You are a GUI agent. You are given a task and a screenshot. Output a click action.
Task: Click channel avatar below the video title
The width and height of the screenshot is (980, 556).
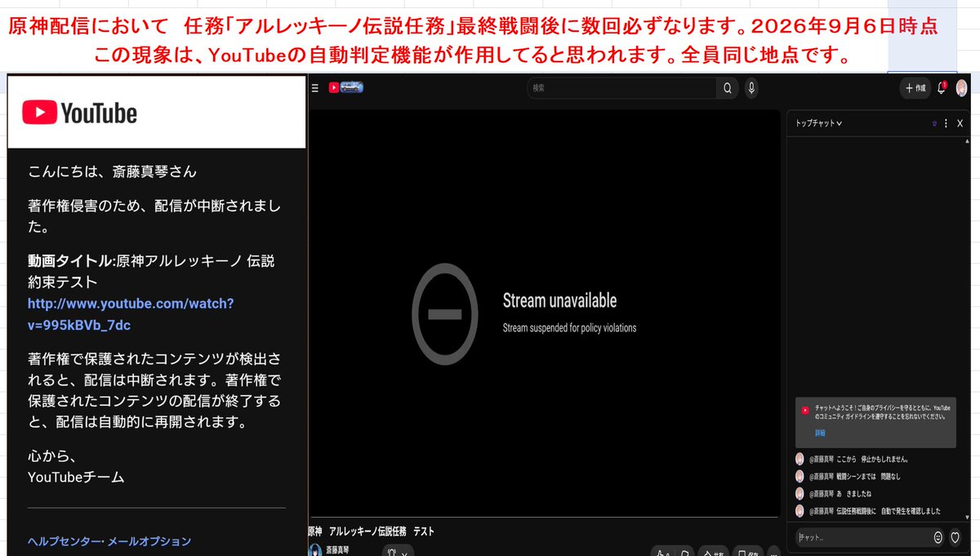coord(314,550)
